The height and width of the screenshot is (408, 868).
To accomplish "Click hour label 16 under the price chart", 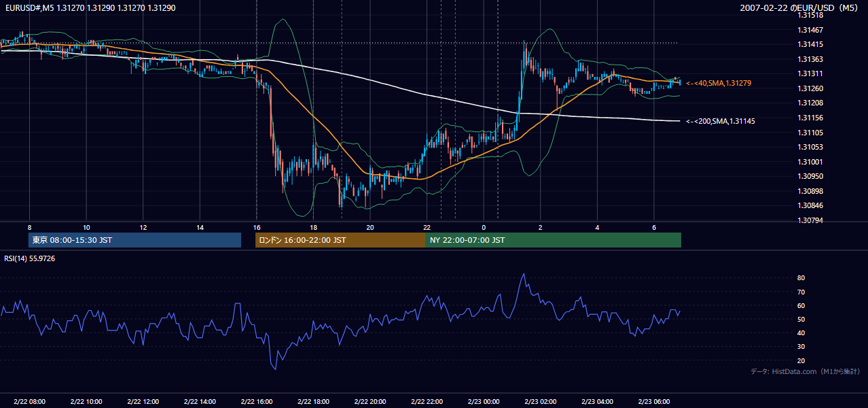I will 256,226.
